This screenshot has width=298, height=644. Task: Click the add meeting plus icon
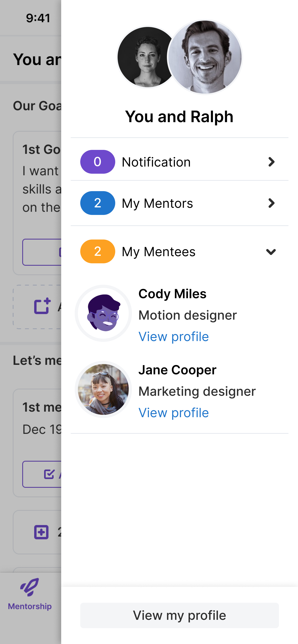pos(41,532)
